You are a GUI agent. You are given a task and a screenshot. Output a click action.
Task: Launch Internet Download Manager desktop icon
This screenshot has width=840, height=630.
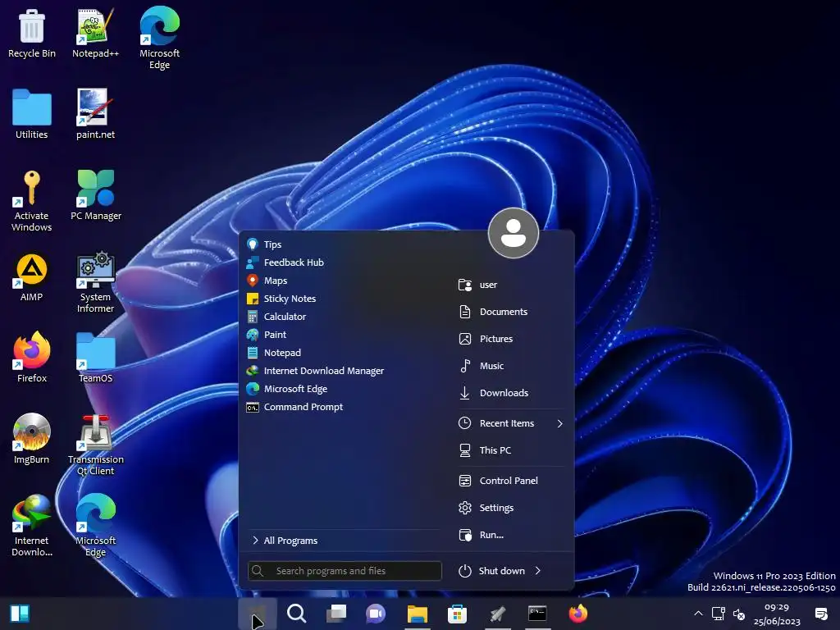pos(32,526)
